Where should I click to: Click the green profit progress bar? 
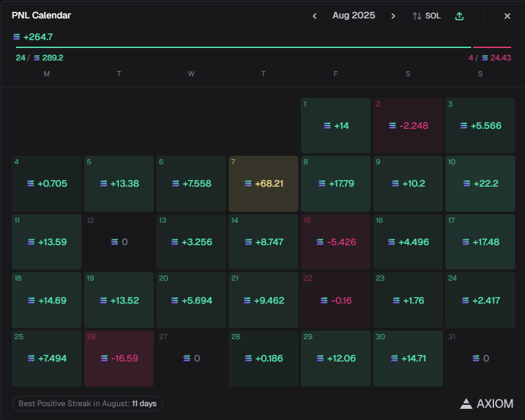point(243,47)
